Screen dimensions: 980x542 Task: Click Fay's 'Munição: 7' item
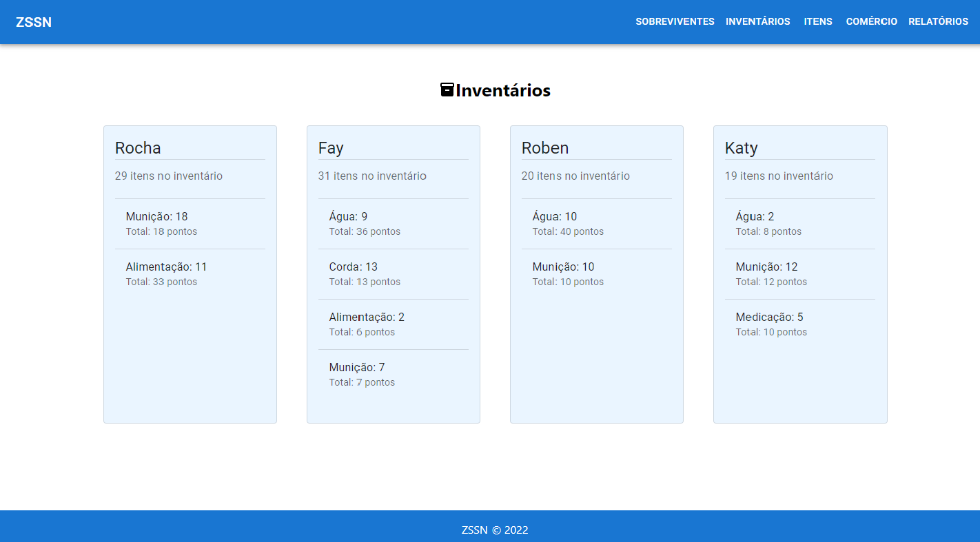tap(357, 367)
